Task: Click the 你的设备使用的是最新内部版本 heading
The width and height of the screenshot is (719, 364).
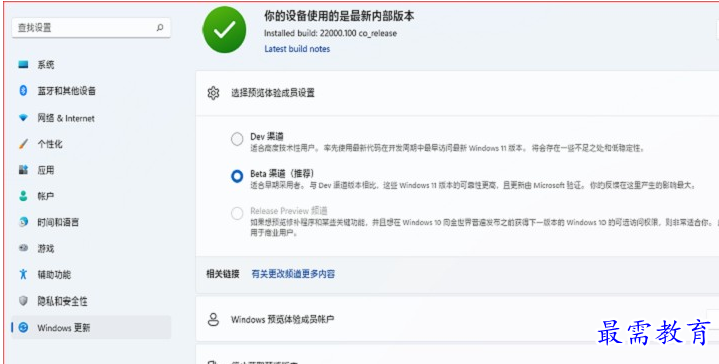Action: point(339,16)
